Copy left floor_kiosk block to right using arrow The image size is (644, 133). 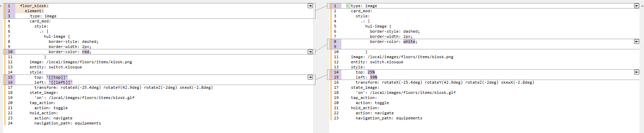310,6
